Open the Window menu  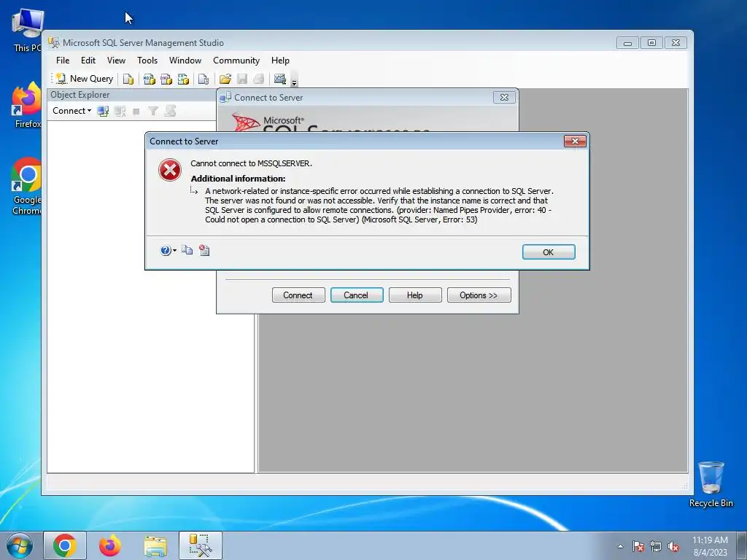pos(185,61)
